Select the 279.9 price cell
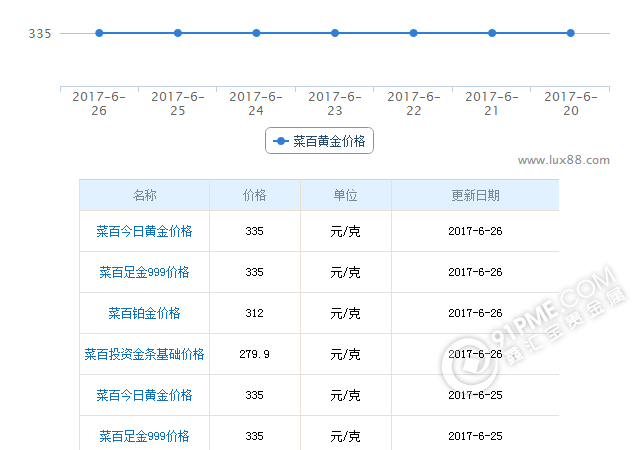The width and height of the screenshot is (643, 450). (255, 354)
